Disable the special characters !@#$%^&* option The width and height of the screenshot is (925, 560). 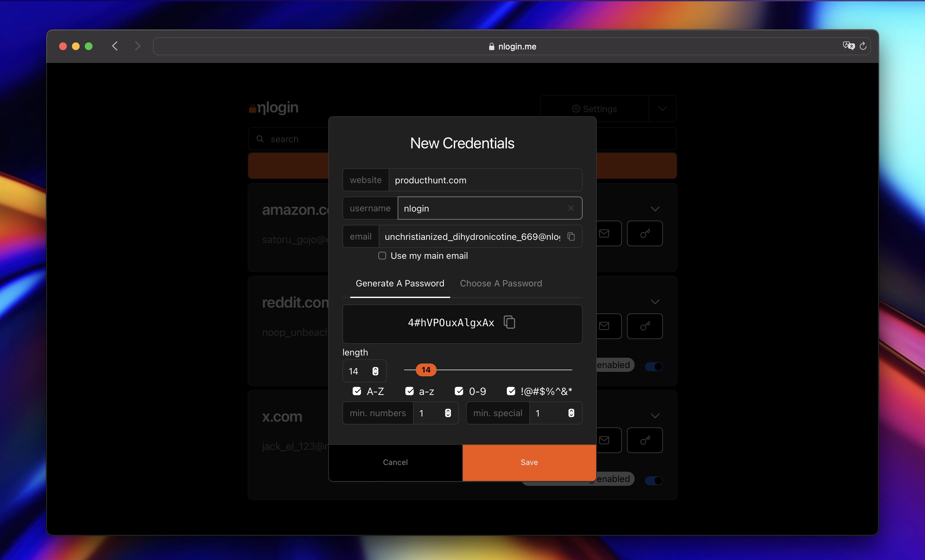[511, 391]
